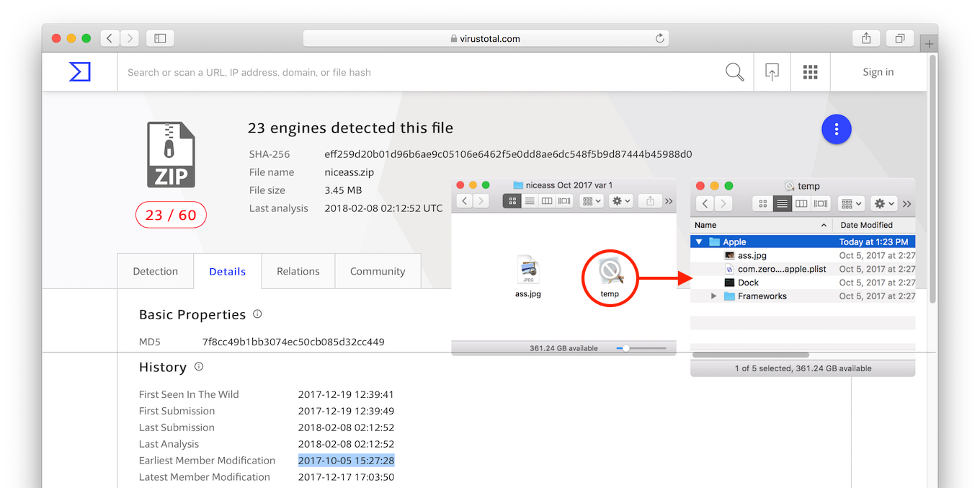Switch temp window to icon view
This screenshot has height=488, width=980.
762,204
